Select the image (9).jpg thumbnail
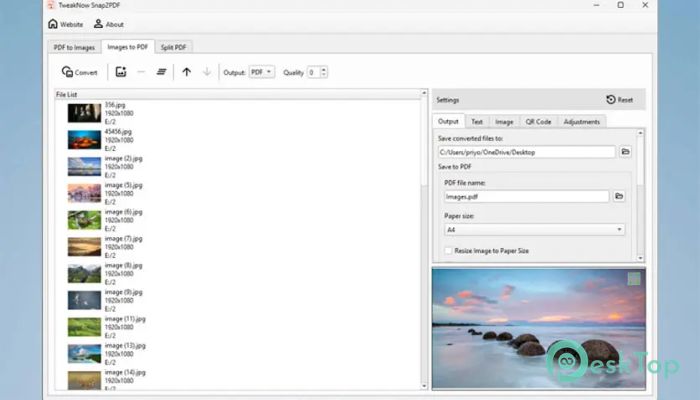 pos(84,300)
